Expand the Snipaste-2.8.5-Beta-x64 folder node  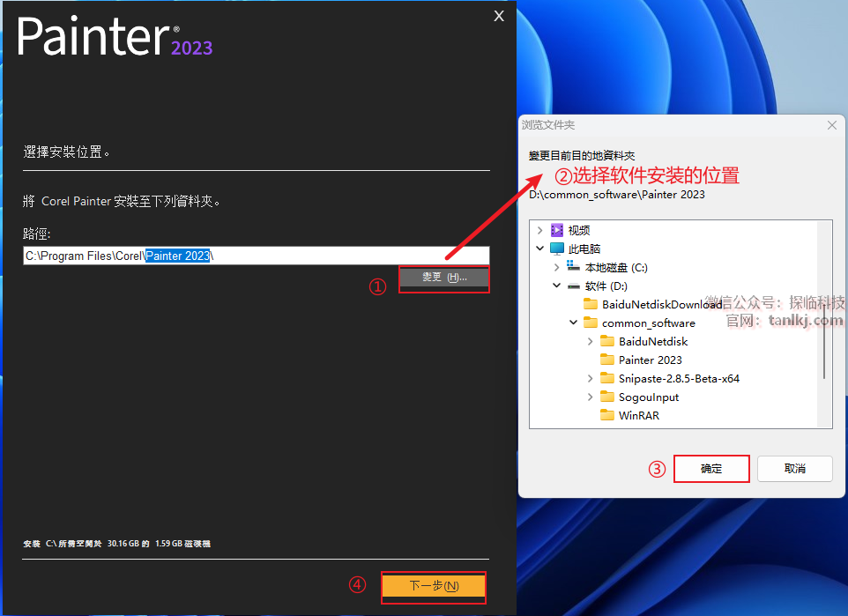coord(590,379)
